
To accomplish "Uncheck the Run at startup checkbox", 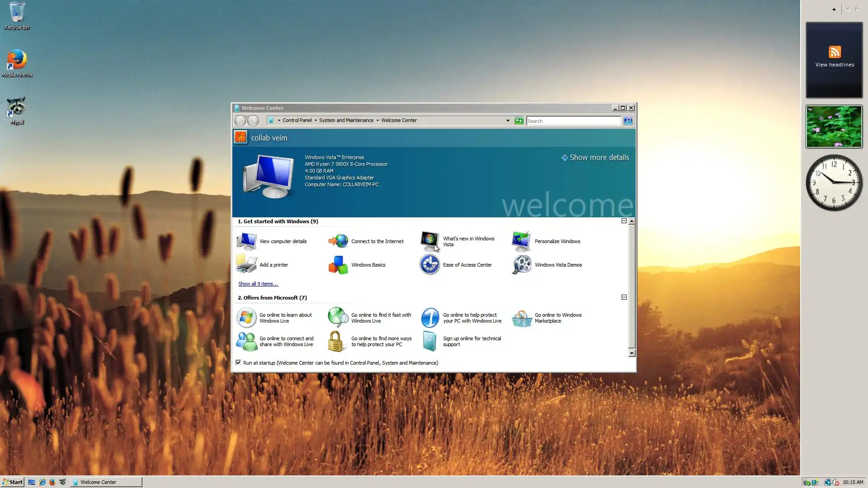I will tap(238, 362).
